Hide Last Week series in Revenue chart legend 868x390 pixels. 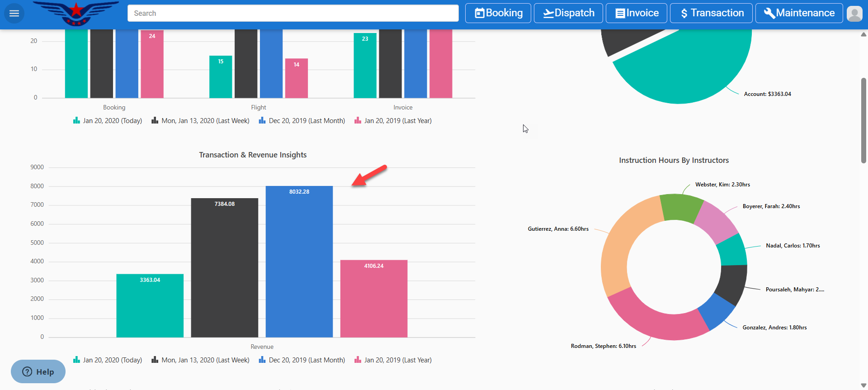(x=200, y=360)
